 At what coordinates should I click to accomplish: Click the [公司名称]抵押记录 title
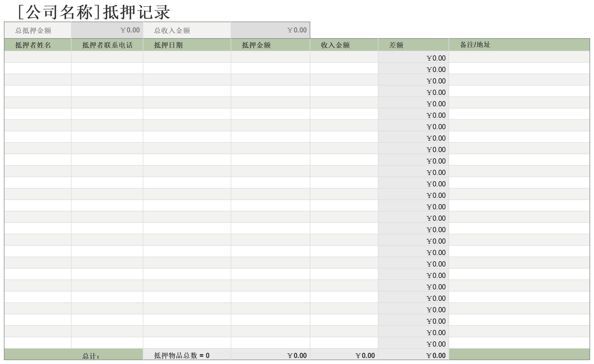[94, 12]
